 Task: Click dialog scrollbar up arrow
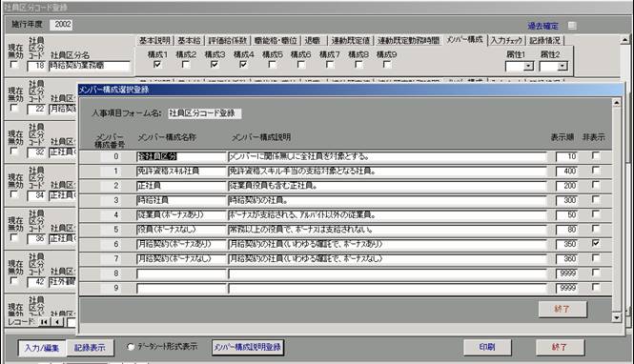click(x=617, y=103)
